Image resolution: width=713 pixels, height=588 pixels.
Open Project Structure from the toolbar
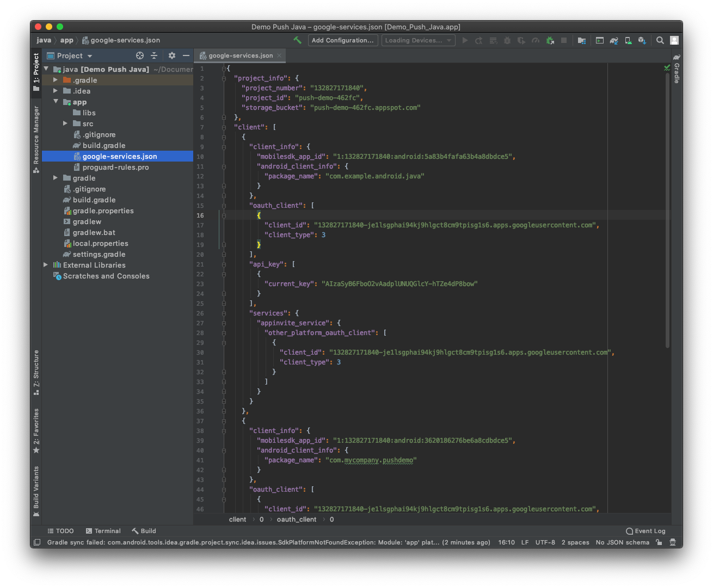pos(581,40)
